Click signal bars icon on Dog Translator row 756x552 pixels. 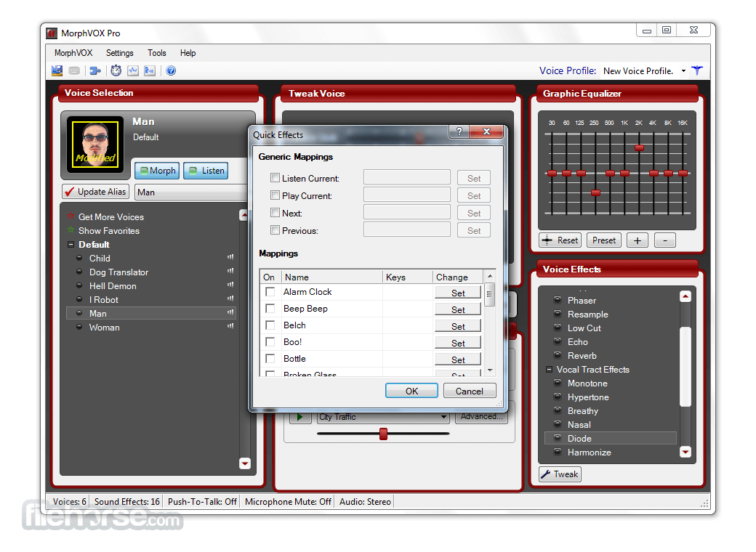tap(230, 271)
